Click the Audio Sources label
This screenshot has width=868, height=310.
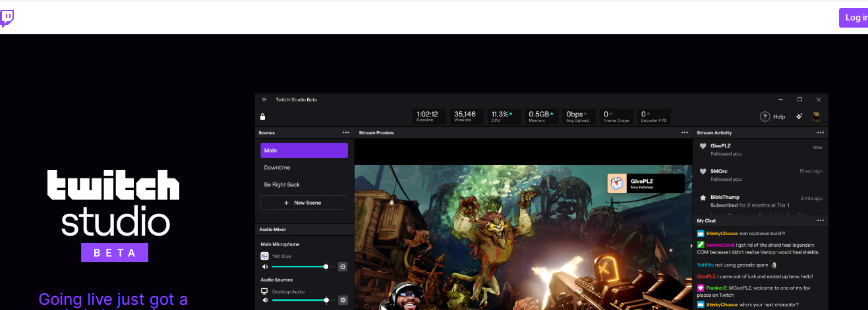pyautogui.click(x=277, y=279)
